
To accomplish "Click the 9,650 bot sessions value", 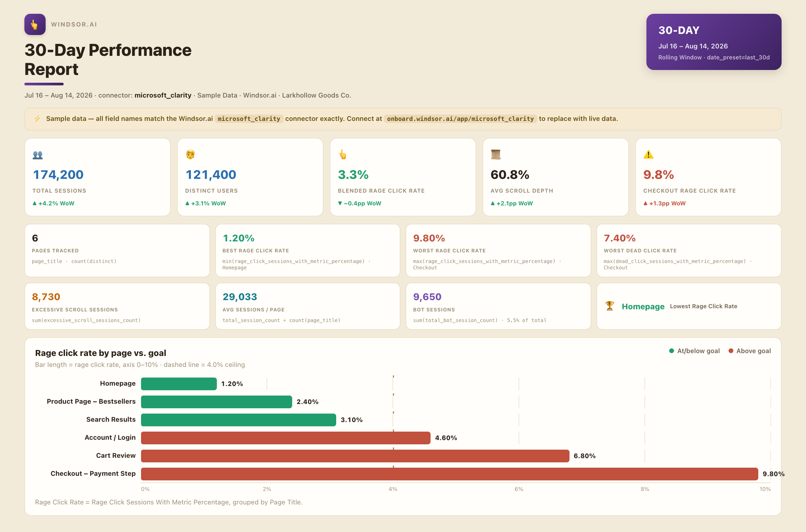I will point(427,297).
